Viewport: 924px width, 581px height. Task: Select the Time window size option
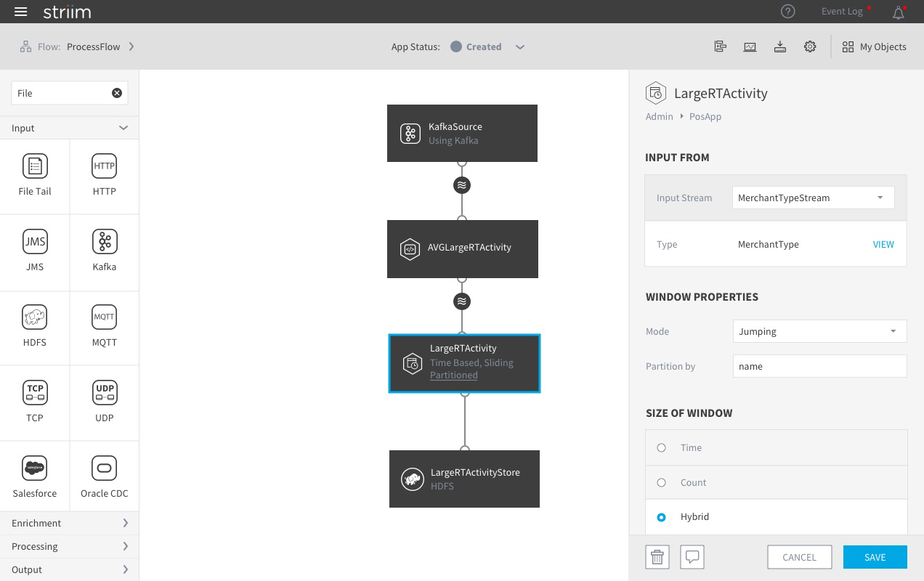[x=776, y=447]
